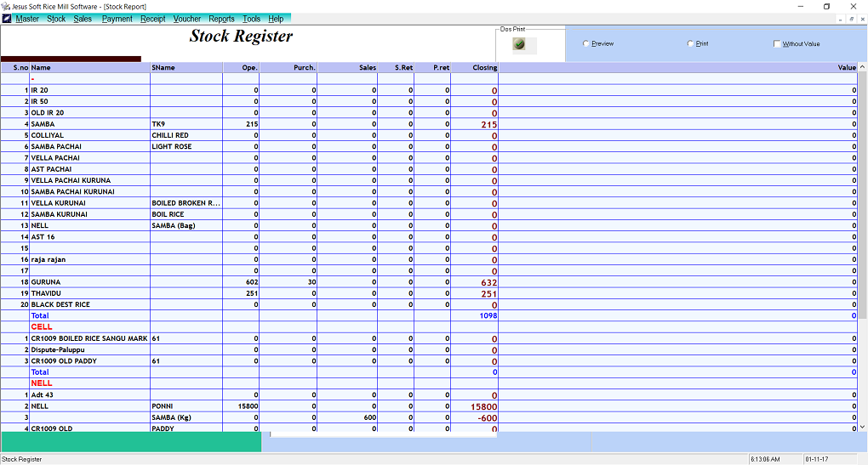Minimize the inner Stock Report window

coord(840,19)
